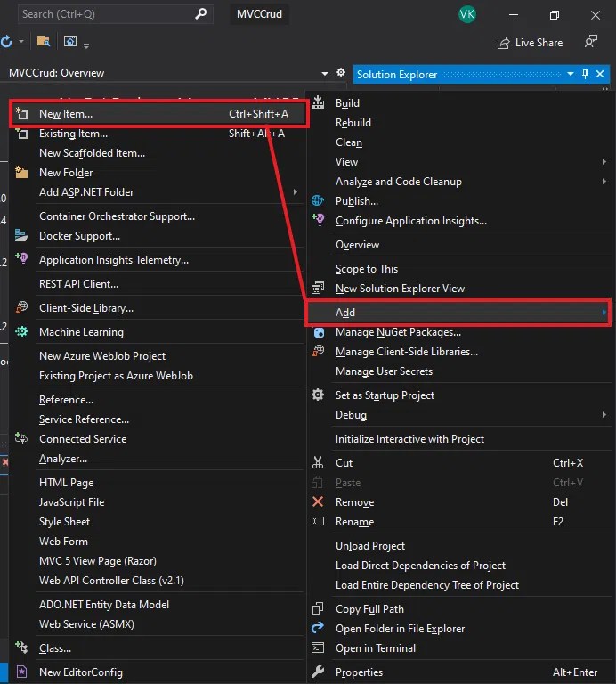Close the Solution Explorer panel
The image size is (616, 684).
[600, 74]
